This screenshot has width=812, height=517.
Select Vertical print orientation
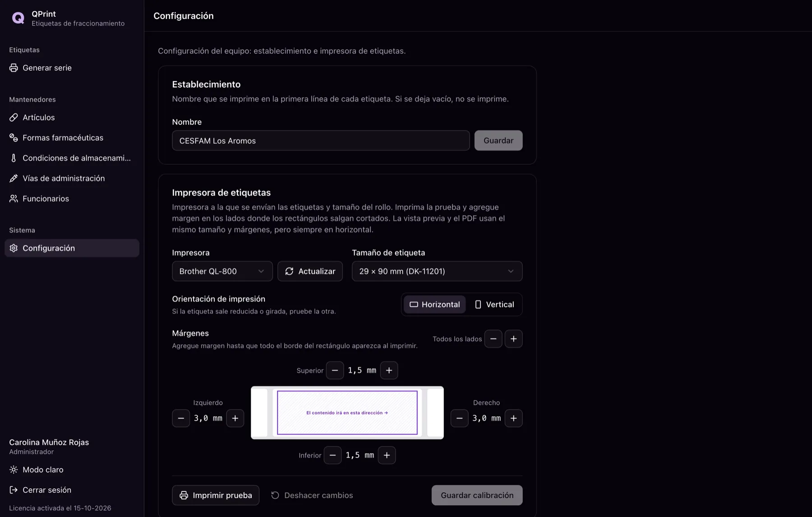[494, 305]
